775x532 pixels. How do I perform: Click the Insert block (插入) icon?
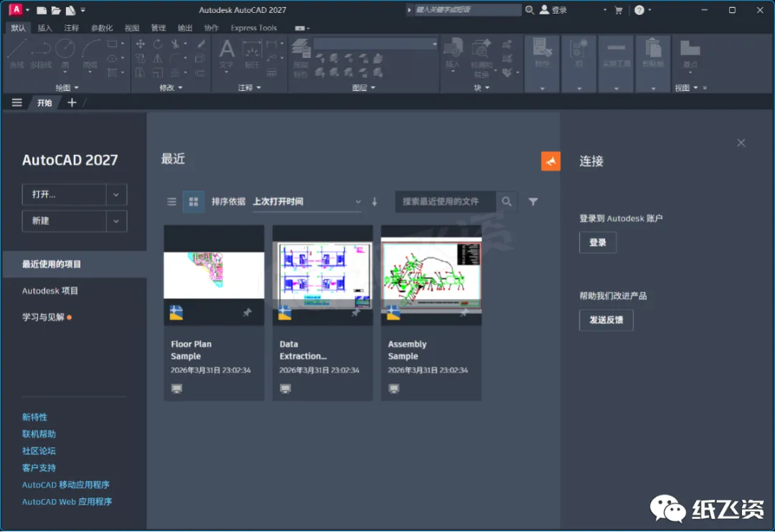[x=452, y=53]
